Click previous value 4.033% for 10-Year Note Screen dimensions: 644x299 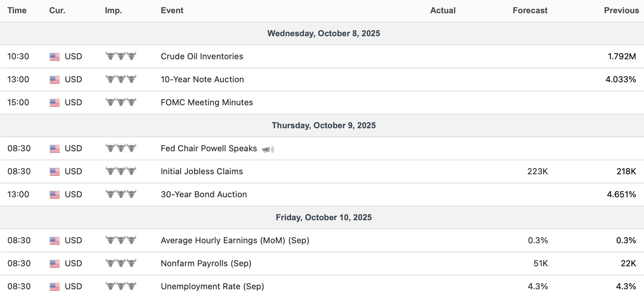tap(620, 79)
